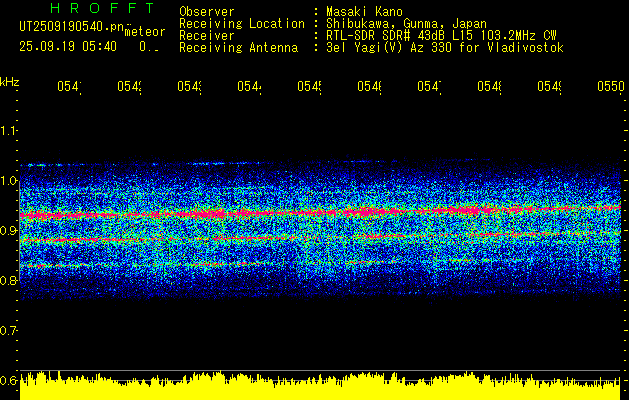Click the 1.0 kHz axis label
The width and height of the screenshot is (629, 400).
[x=9, y=181]
